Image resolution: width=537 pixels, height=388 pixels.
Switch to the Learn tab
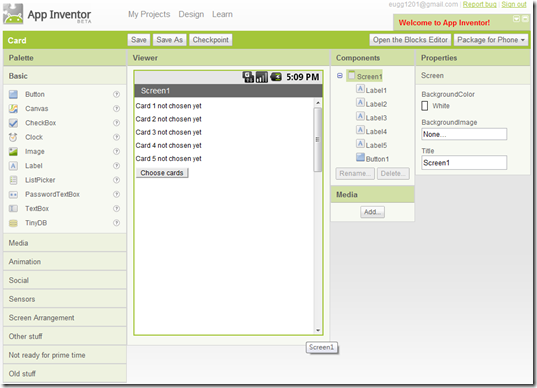click(222, 14)
